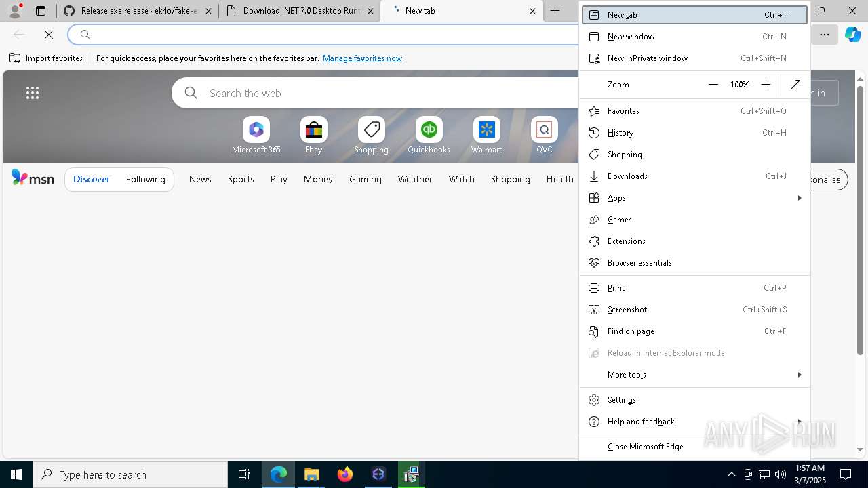
Task: Click Import favorites button
Action: pyautogui.click(x=46, y=58)
